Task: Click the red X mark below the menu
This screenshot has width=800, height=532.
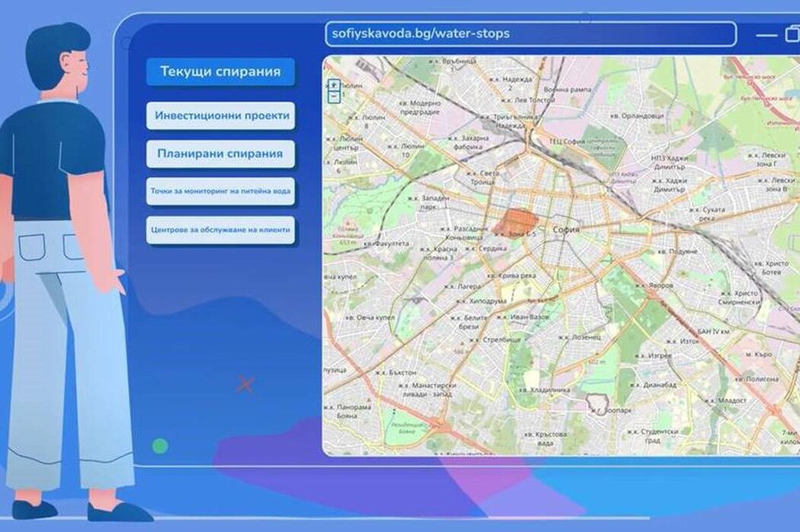Action: coord(245,385)
